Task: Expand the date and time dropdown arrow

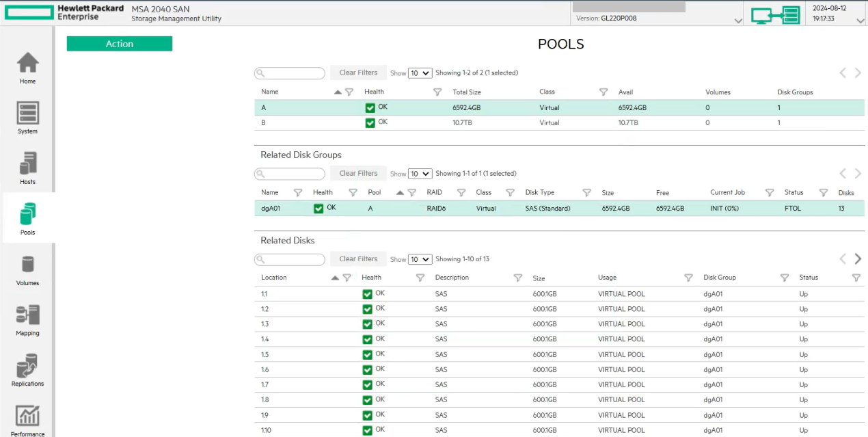Action: 860,21
